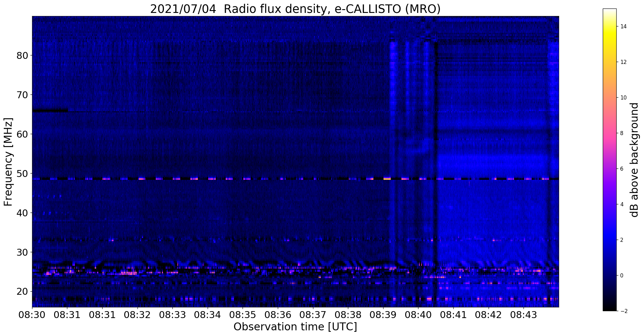Click the colorbar tick label 10
This screenshot has width=644, height=336.
623,98
